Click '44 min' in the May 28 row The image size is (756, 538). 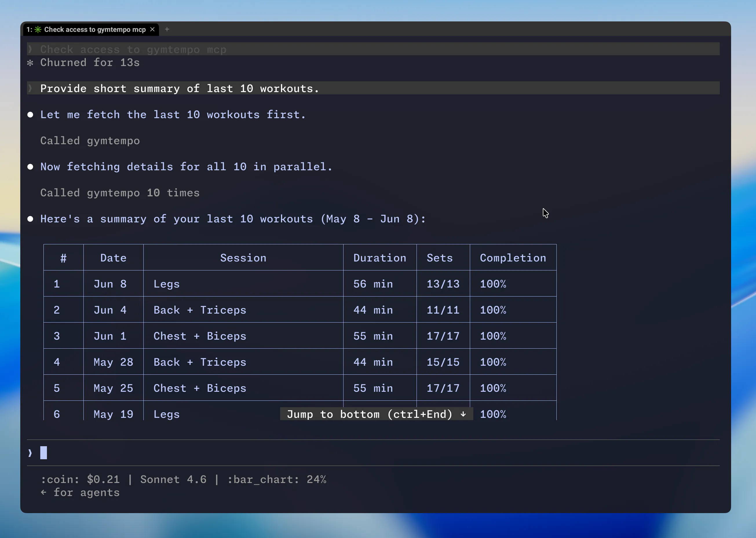point(373,362)
